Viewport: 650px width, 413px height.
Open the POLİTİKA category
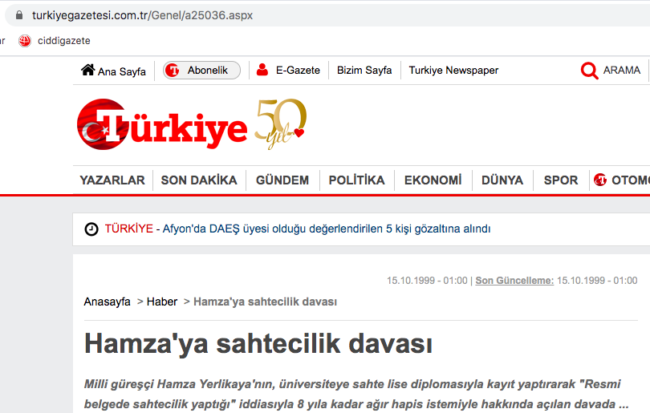pyautogui.click(x=356, y=181)
